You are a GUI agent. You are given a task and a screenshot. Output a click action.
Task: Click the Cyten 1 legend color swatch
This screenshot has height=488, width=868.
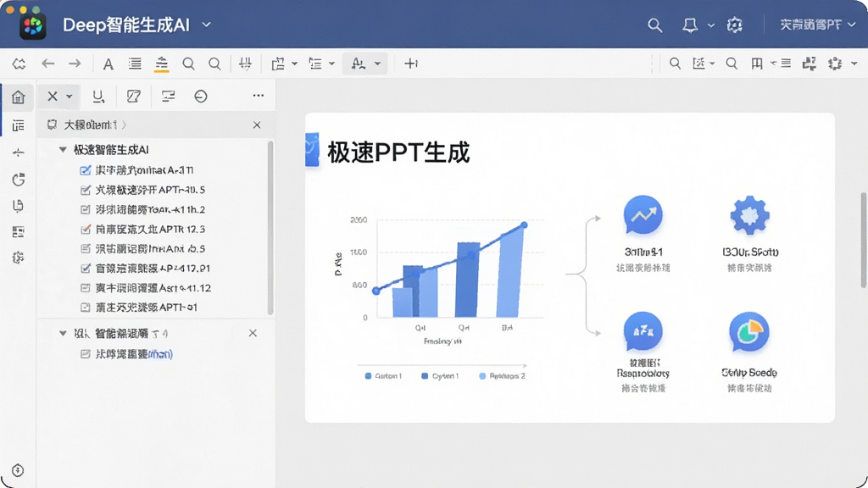tap(425, 376)
